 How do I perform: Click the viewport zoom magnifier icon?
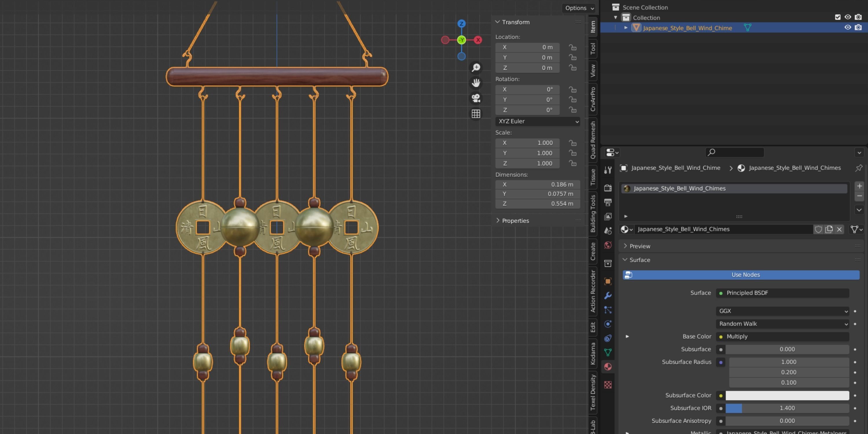(x=476, y=68)
